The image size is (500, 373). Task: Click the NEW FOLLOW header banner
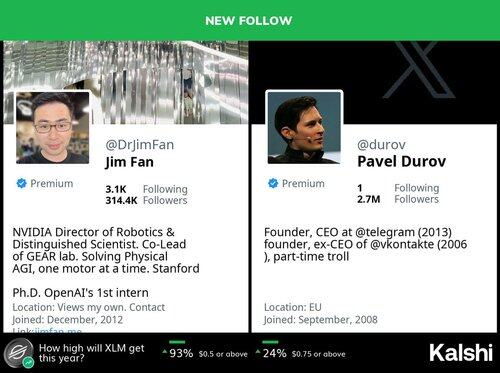click(x=250, y=20)
